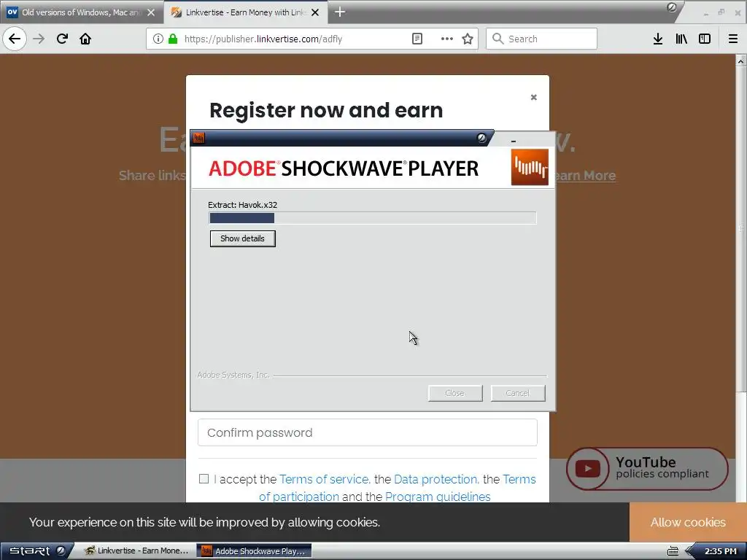This screenshot has height=560, width=747.
Task: Open the Terms of service link
Action: click(325, 479)
